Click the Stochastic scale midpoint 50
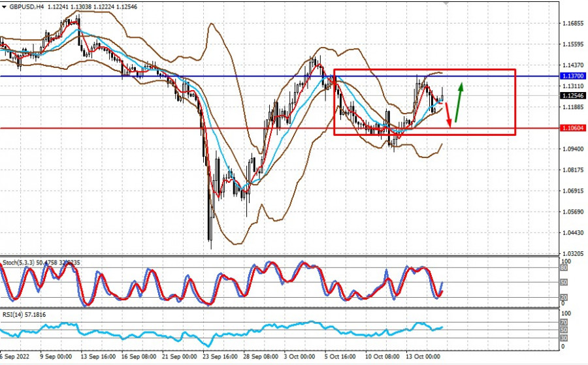The width and height of the screenshot is (588, 365). [564, 282]
